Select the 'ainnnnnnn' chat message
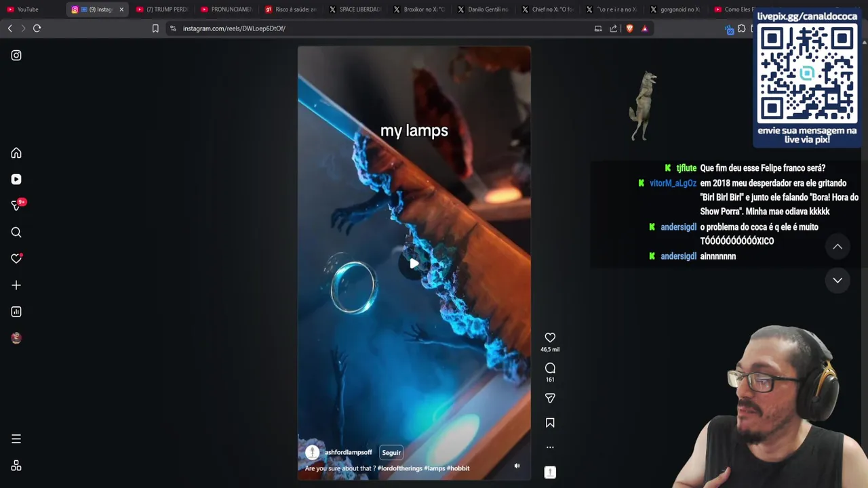The image size is (868, 488). [718, 256]
